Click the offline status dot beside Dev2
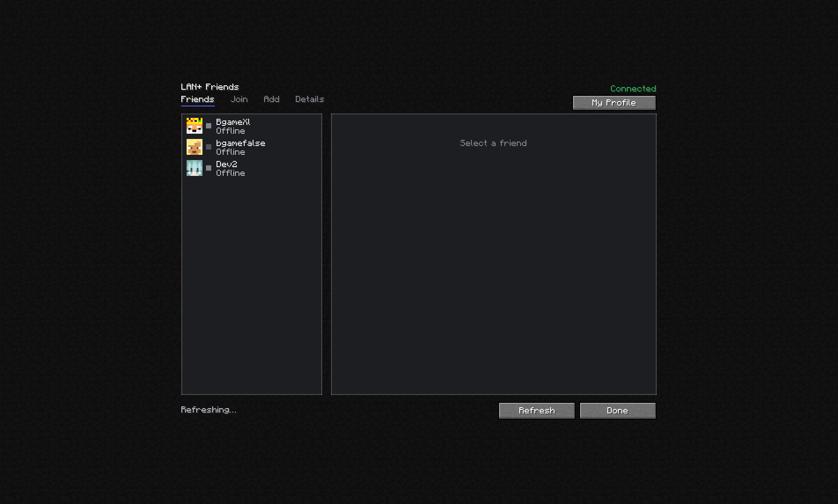The width and height of the screenshot is (838, 504). 209,168
